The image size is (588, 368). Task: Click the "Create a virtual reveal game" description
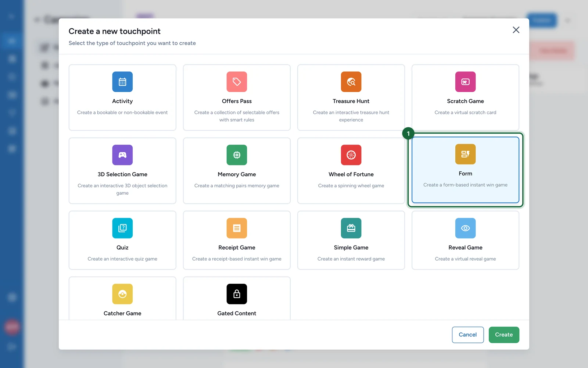click(x=465, y=259)
